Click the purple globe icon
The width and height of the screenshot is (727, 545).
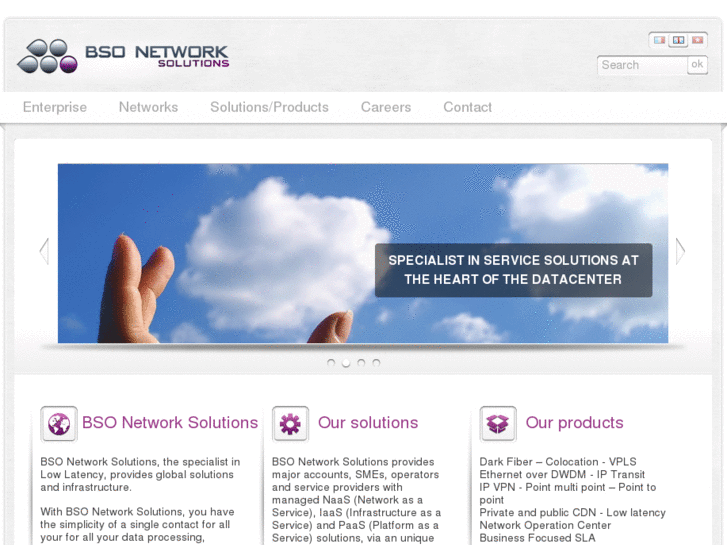pyautogui.click(x=59, y=424)
